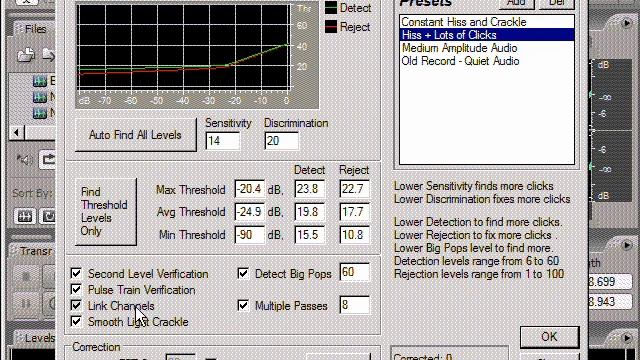This screenshot has height=360, width=640.
Task: Click Max Threshold Detect field 23.8
Action: (309, 189)
